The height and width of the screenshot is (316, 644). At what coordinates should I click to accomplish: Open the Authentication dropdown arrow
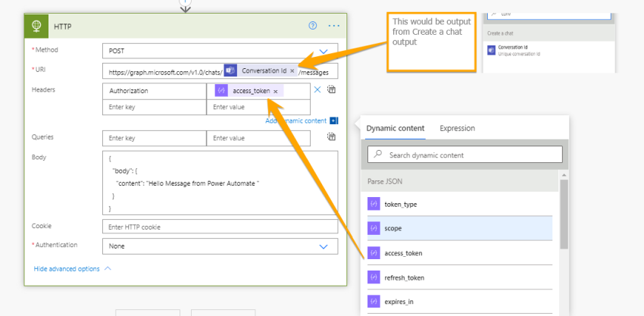click(324, 246)
